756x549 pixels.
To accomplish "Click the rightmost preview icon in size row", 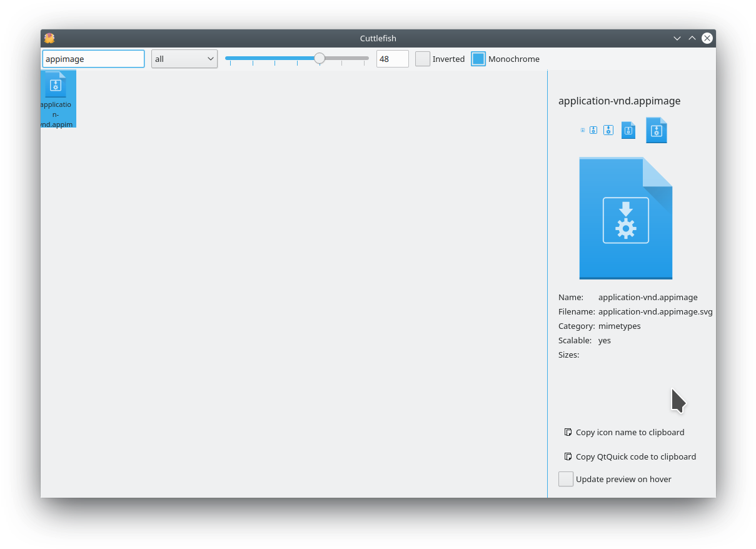I will (x=656, y=130).
